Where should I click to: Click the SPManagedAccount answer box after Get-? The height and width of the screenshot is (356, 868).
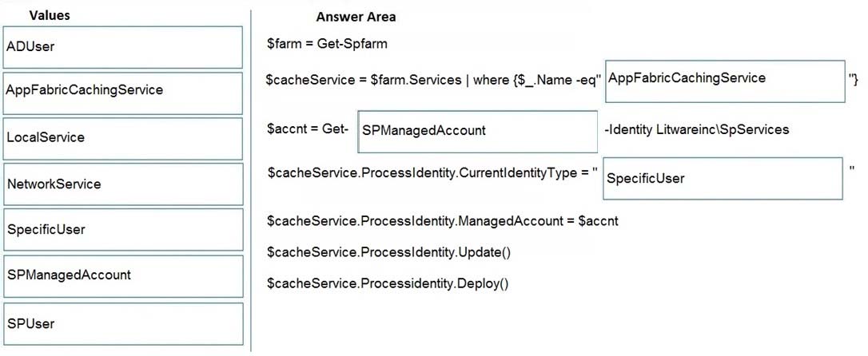click(478, 131)
